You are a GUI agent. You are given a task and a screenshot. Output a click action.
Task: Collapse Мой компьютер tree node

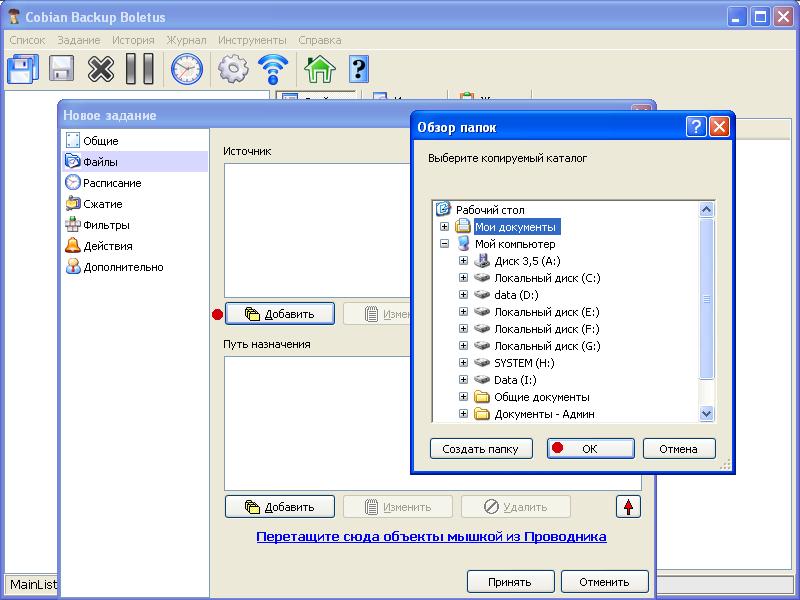444,244
